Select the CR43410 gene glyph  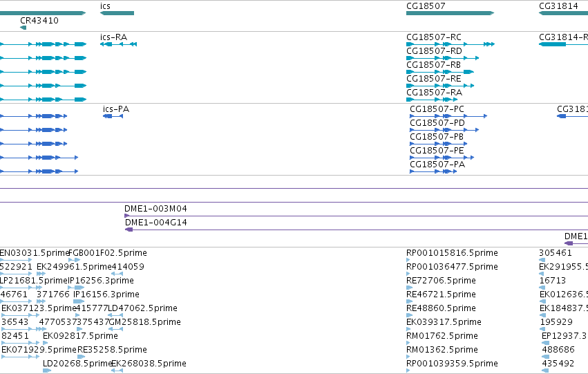click(23, 28)
